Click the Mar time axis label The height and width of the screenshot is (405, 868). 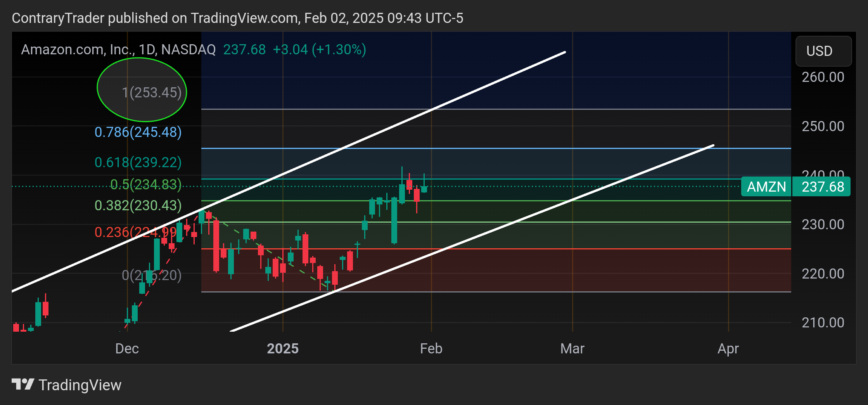click(x=572, y=348)
